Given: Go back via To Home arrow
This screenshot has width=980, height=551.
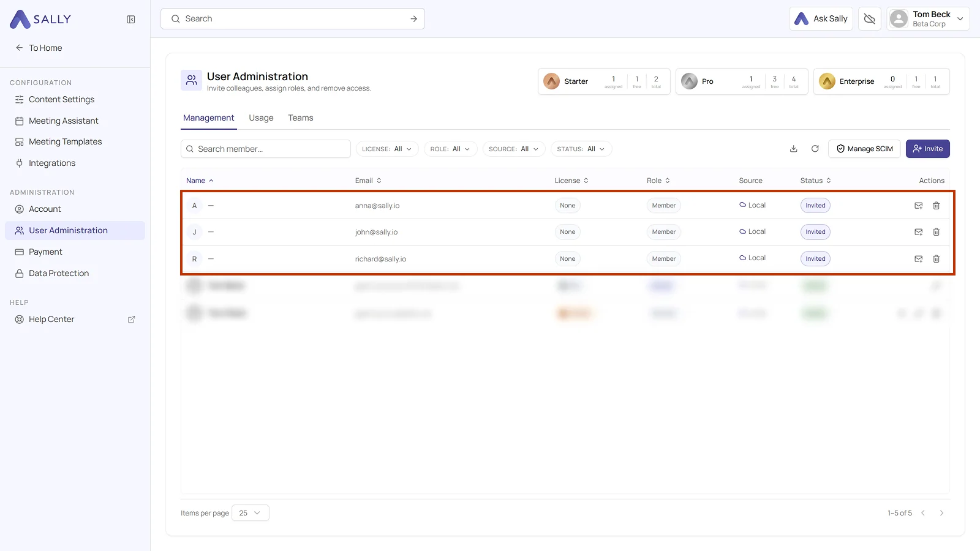Looking at the screenshot, I should [39, 48].
